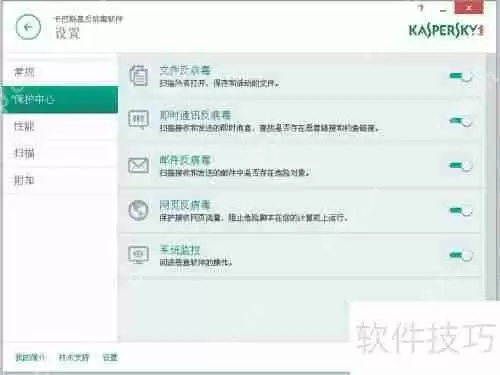
Task: Click the System Watcher description under 系统监控
Action: (x=196, y=262)
